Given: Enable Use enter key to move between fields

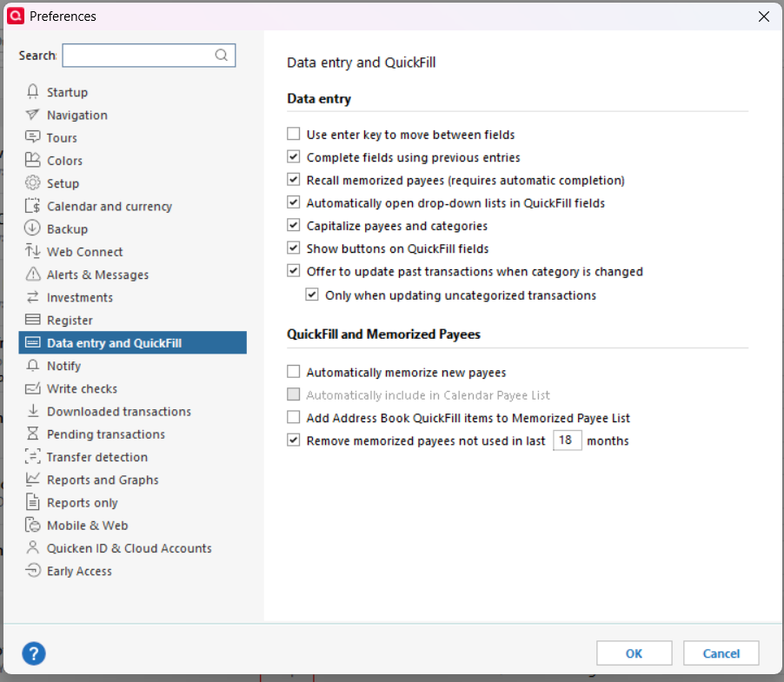Looking at the screenshot, I should 294,134.
